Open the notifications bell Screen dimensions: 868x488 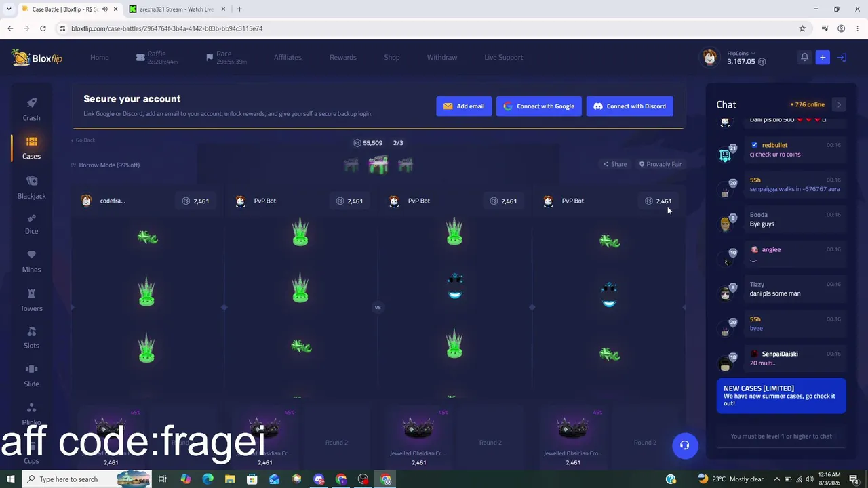point(804,58)
